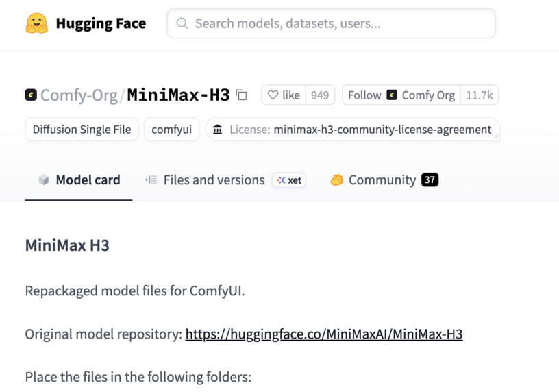
Task: Click the Repackaged model files for ComfyUI text
Action: pyautogui.click(x=135, y=291)
